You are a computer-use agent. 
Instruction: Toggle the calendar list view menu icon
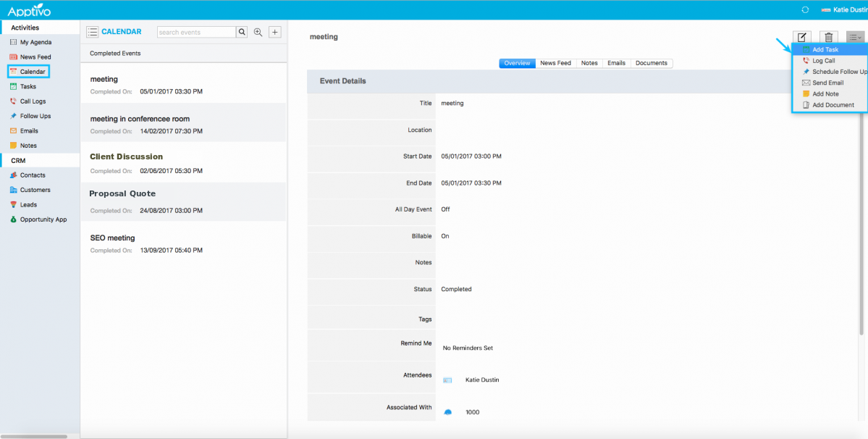93,32
